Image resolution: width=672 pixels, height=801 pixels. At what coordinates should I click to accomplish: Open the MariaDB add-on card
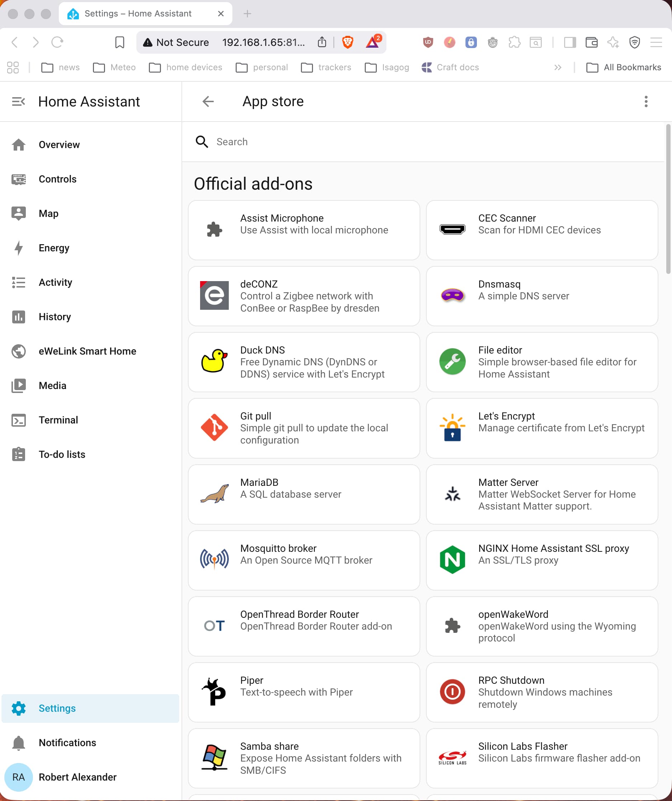[304, 494]
